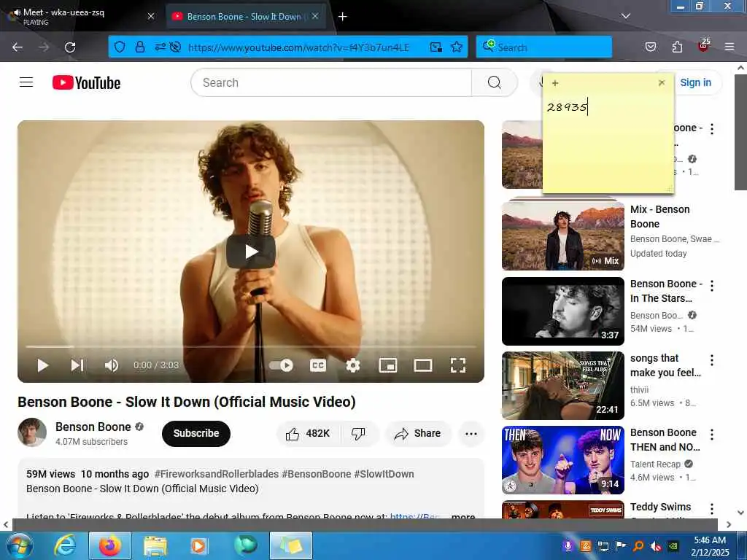Open the YouTube hamburger guide menu

click(26, 82)
